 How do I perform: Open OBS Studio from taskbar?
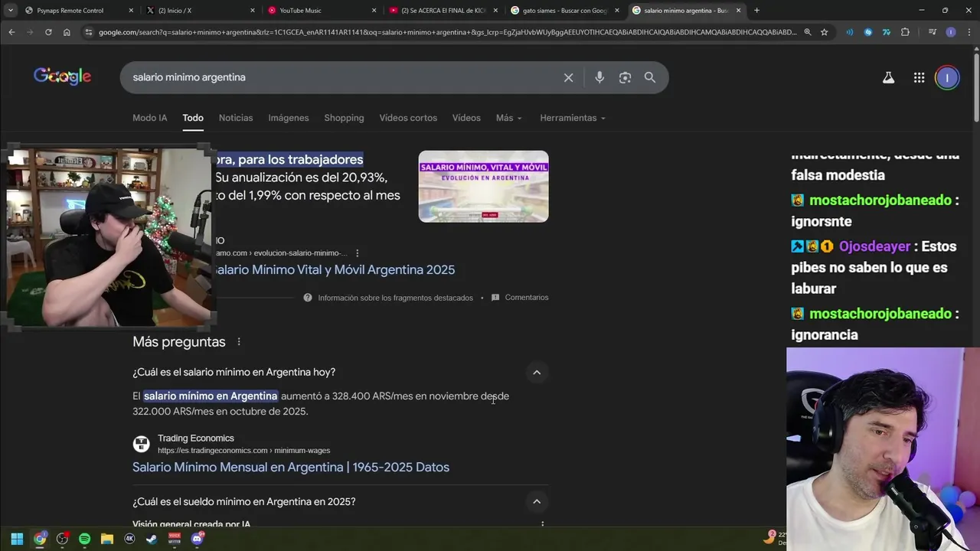tap(62, 539)
